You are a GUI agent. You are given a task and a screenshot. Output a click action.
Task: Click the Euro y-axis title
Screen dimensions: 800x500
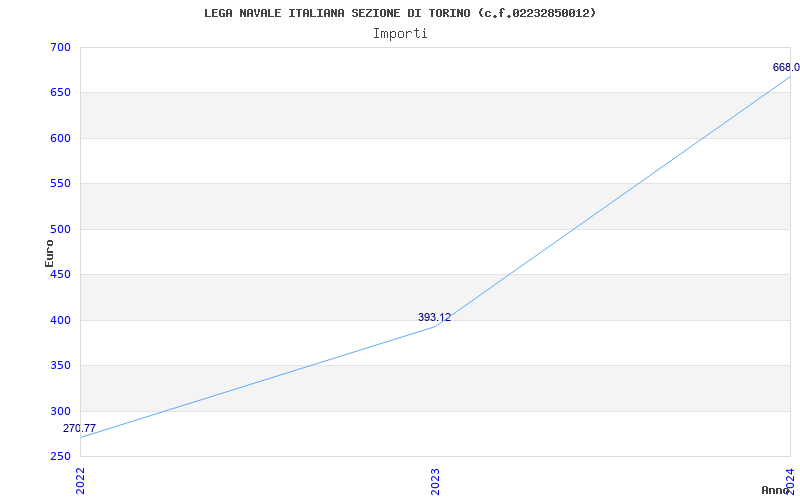[x=49, y=253]
